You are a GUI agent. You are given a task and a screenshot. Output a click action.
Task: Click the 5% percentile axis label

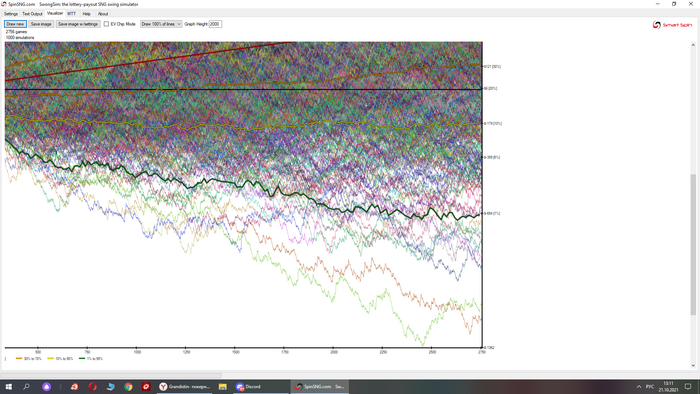[492, 157]
